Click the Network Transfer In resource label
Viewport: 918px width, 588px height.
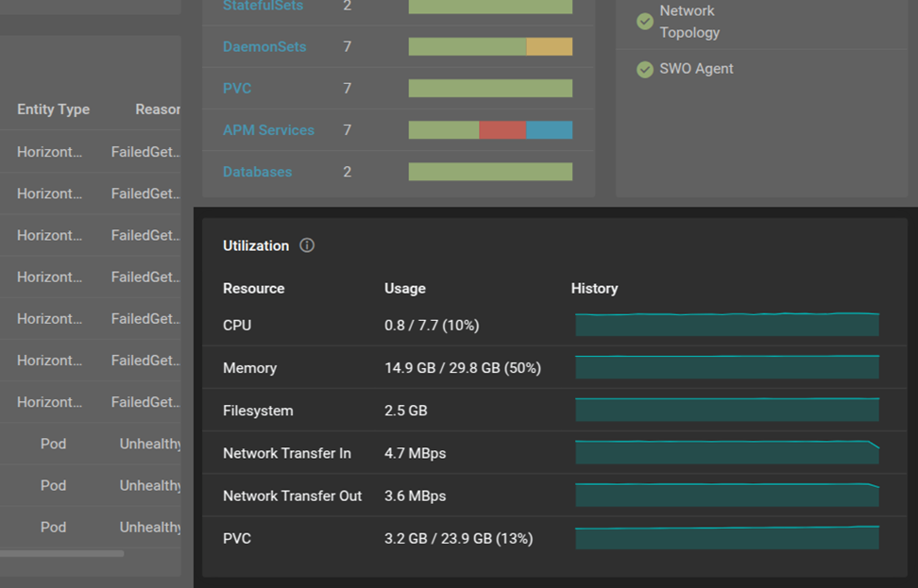[287, 453]
